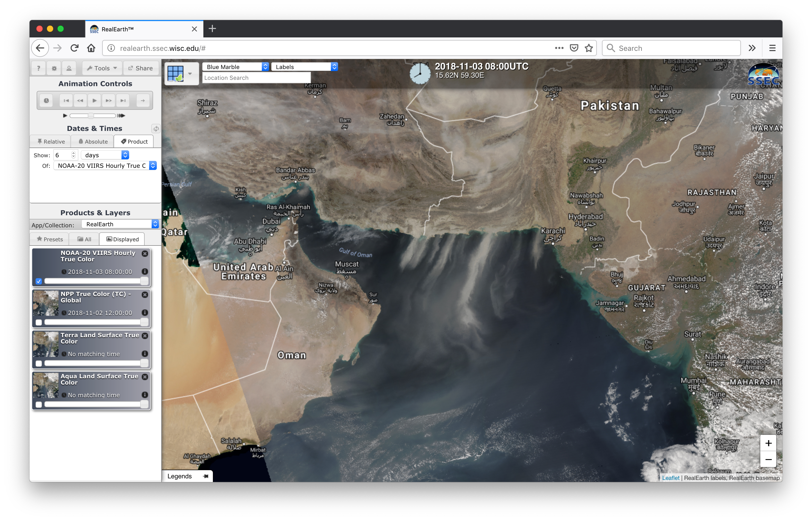This screenshot has width=812, height=521.
Task: Show info for Terra Land Surface layer
Action: tap(145, 353)
